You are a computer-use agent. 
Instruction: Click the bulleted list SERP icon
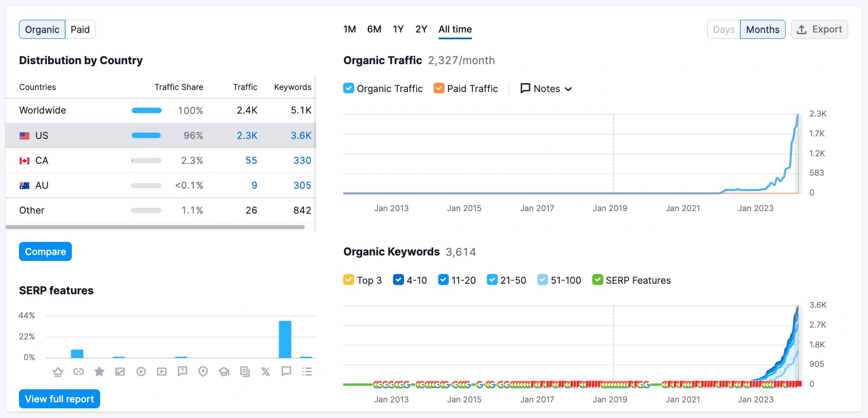(x=307, y=372)
